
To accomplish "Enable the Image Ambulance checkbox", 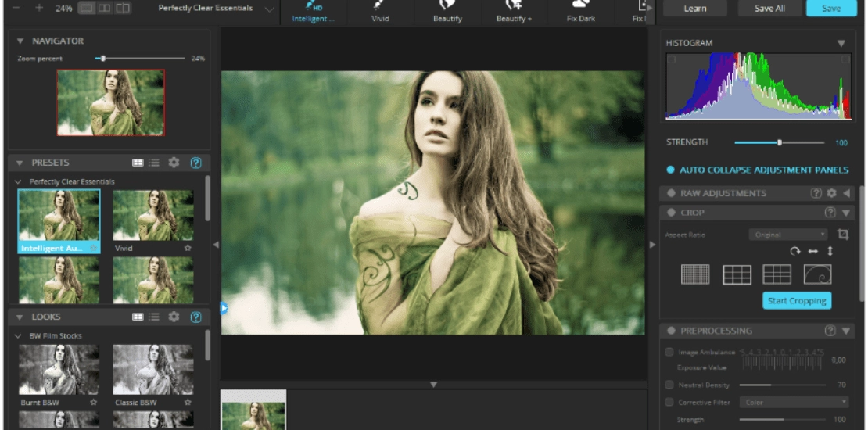I will point(669,352).
